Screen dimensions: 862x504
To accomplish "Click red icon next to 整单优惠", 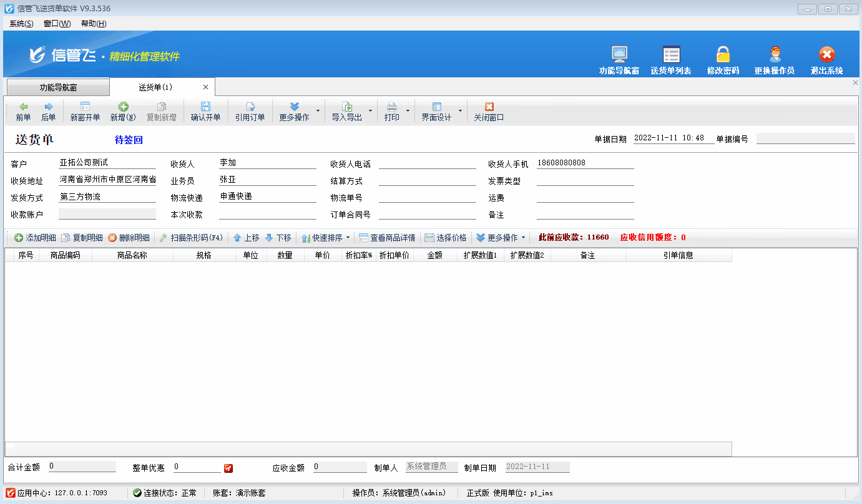I will 228,468.
